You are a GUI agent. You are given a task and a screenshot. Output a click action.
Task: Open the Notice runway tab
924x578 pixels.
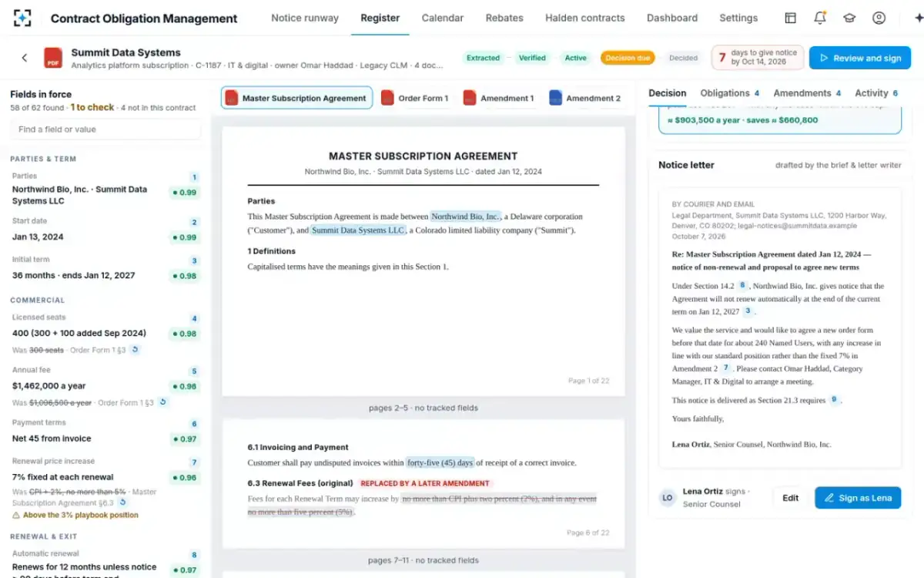(x=305, y=18)
